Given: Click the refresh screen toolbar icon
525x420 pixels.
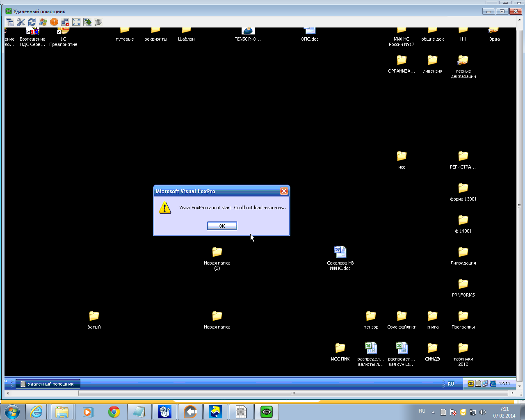Looking at the screenshot, I should (32, 22).
